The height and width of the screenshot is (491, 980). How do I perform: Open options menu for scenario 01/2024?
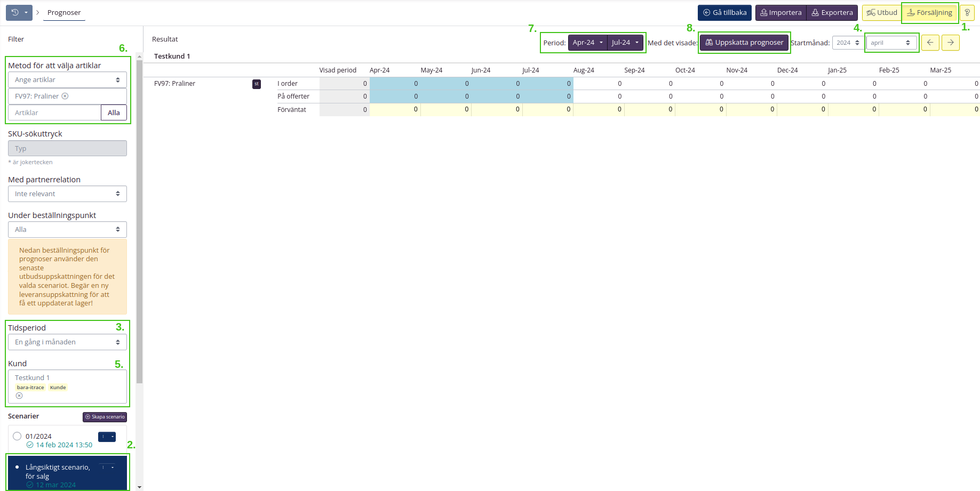pos(107,437)
